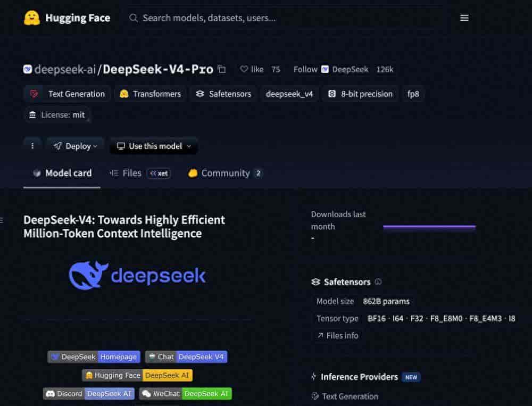Click the Use this model monitor icon
This screenshot has width=532, height=406.
[121, 146]
